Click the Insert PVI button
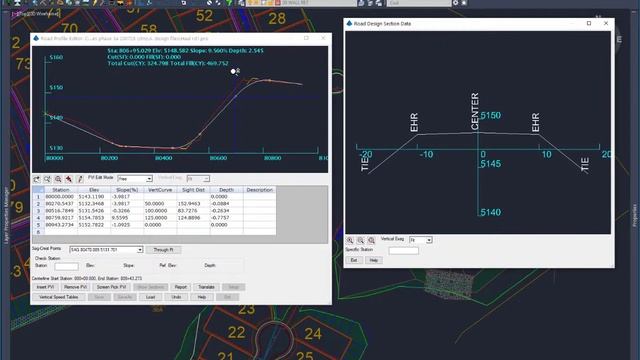Image resolution: width=640 pixels, height=360 pixels. [x=45, y=287]
